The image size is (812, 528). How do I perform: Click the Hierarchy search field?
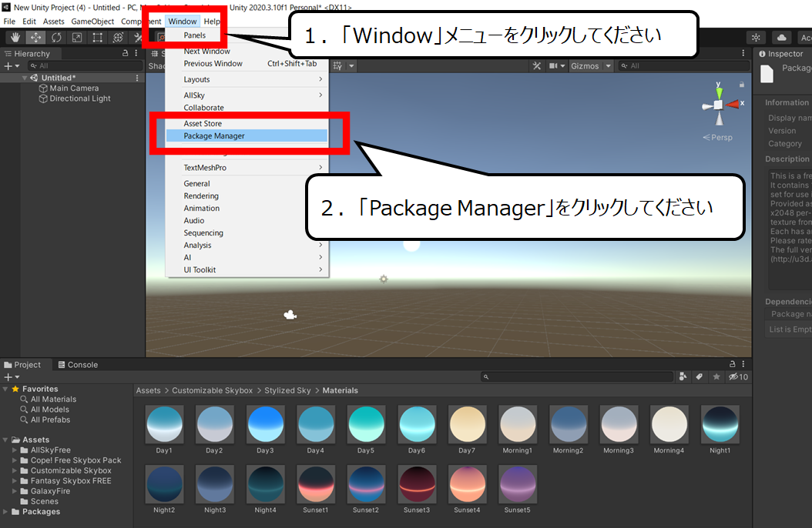[86, 65]
